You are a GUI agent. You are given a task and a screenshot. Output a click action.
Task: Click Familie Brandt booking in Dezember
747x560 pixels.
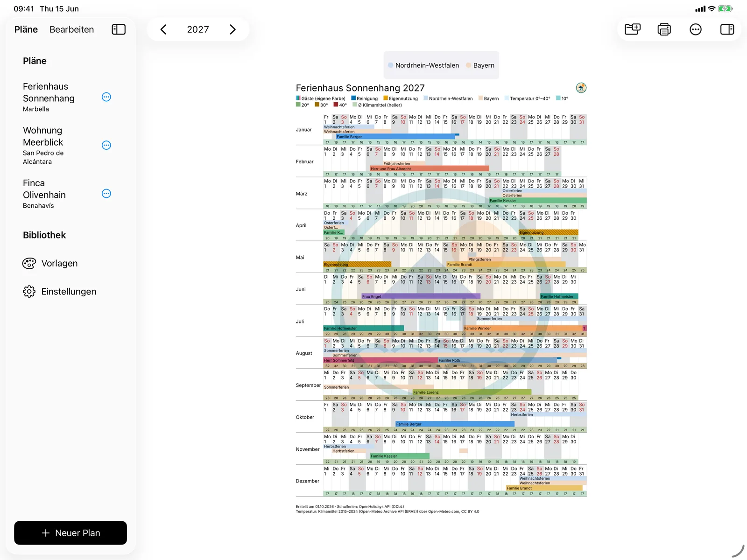coord(544,488)
